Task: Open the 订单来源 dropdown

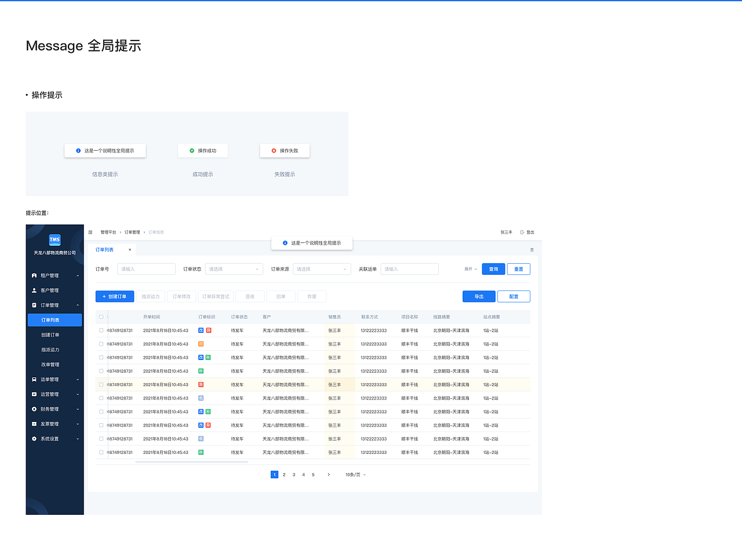Action: click(323, 269)
